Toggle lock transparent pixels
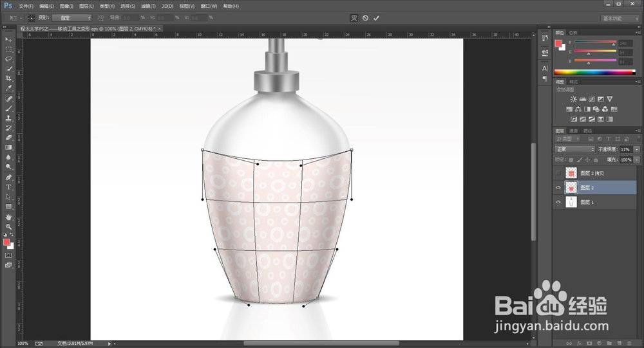Image resolution: width=644 pixels, height=348 pixels. point(571,160)
